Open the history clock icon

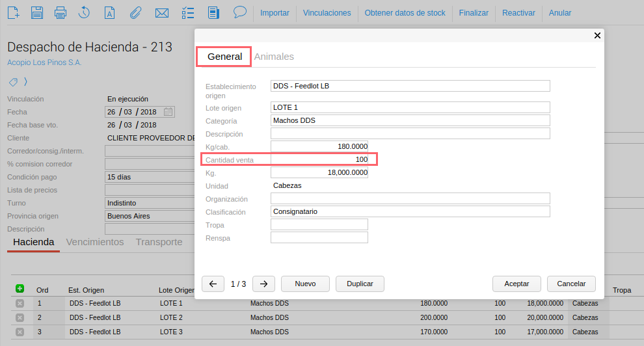(x=85, y=12)
